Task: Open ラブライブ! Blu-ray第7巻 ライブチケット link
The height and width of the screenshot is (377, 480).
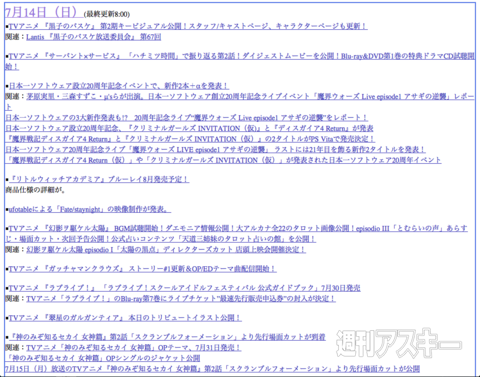Action: coord(181,298)
